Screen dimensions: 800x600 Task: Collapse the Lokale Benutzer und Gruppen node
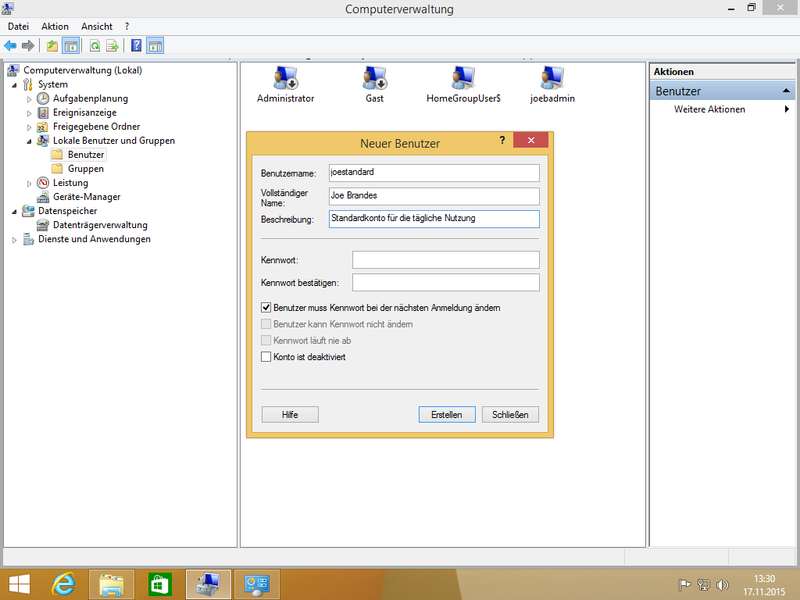coord(28,141)
